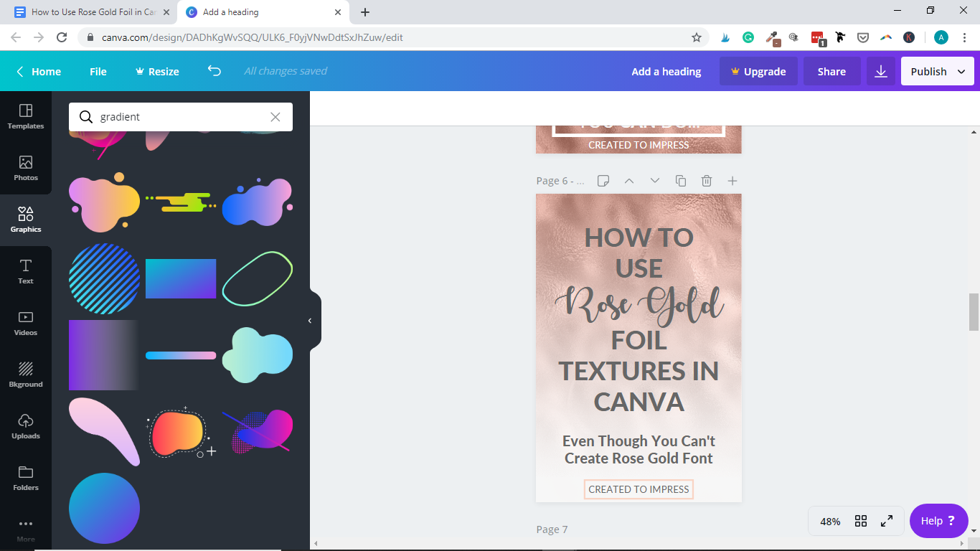Go back Home
980x551 pixels.
click(39, 71)
